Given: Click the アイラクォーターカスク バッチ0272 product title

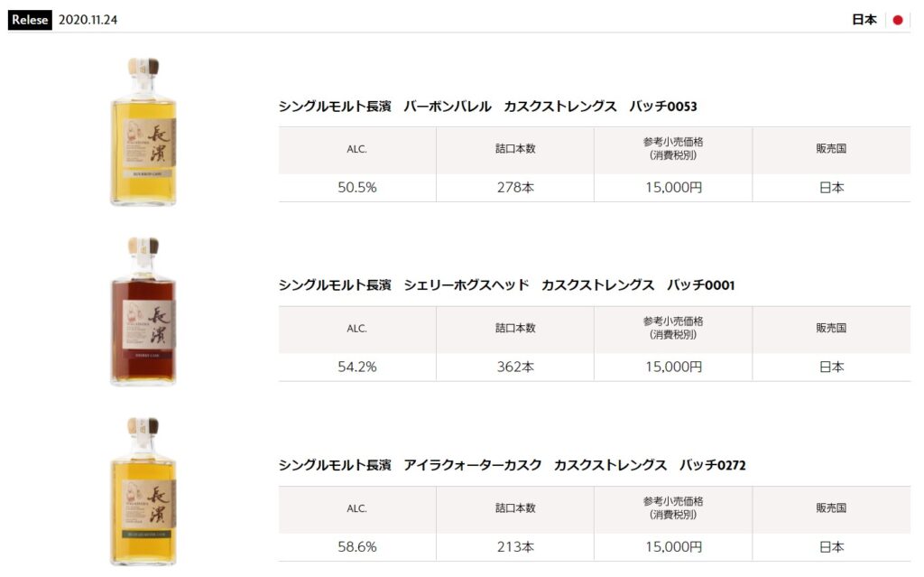Looking at the screenshot, I should coord(513,465).
